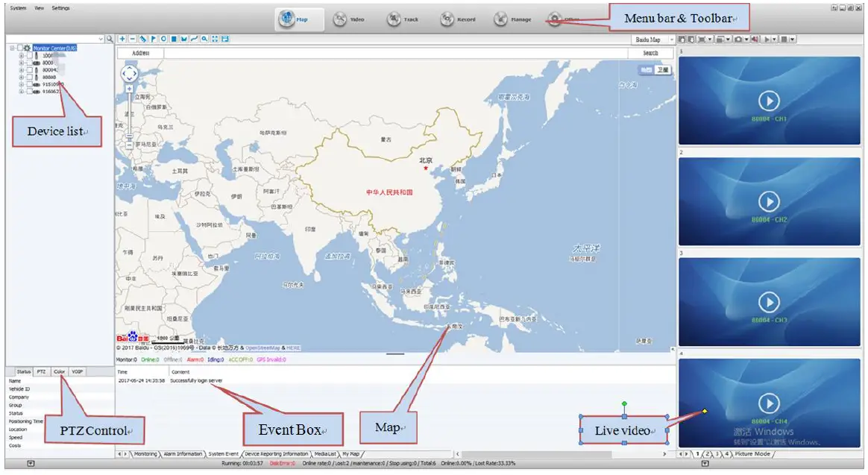Click inside the map Address input field
Image resolution: width=868 pixels, height=475 pixels.
click(396, 53)
